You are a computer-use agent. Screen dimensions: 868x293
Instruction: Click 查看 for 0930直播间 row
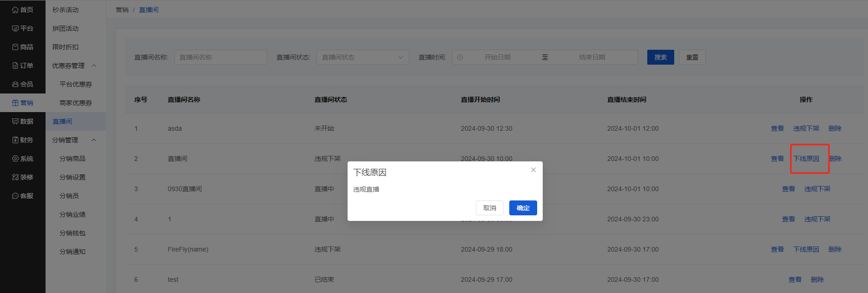coord(789,189)
